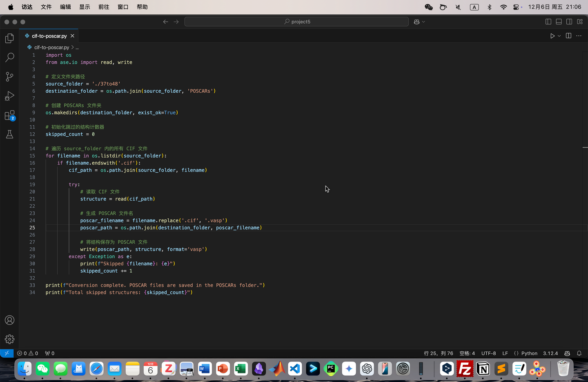Open the Run and Debug view
This screenshot has height=382, width=588.
point(9,96)
